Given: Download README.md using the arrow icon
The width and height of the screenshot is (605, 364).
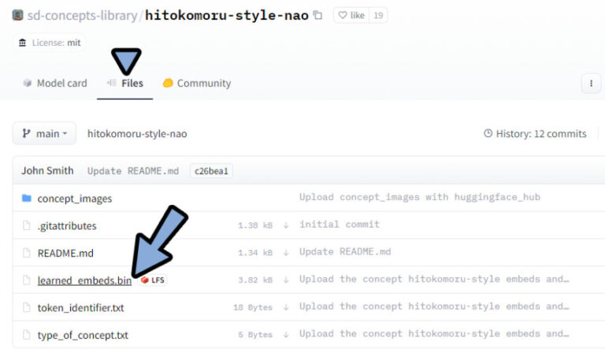Looking at the screenshot, I should click(x=286, y=253).
